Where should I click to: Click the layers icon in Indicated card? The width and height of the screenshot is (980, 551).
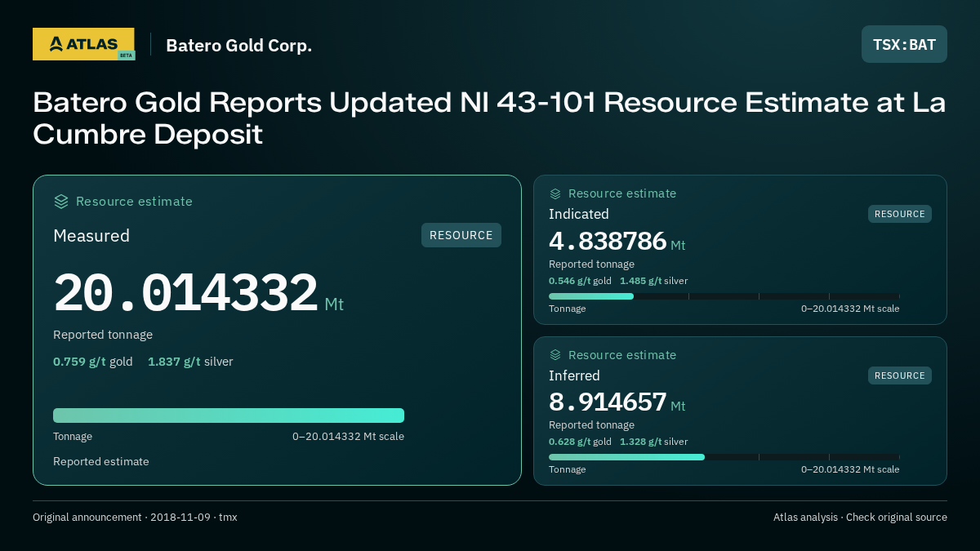pos(555,193)
